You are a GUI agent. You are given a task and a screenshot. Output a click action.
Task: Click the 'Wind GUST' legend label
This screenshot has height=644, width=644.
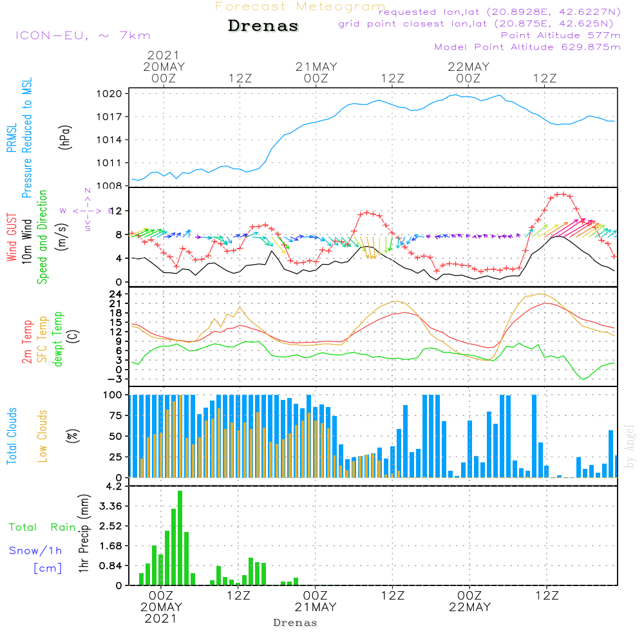pos(12,237)
